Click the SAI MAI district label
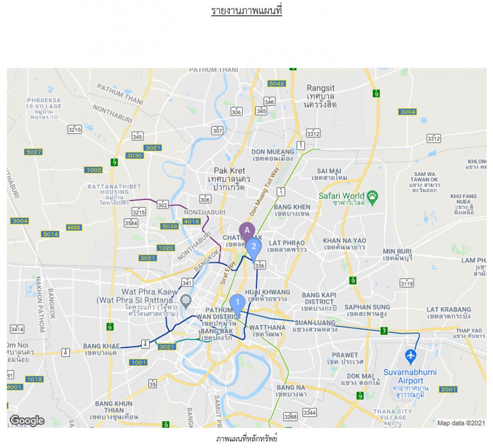This screenshot has width=493, height=448. pos(329,174)
